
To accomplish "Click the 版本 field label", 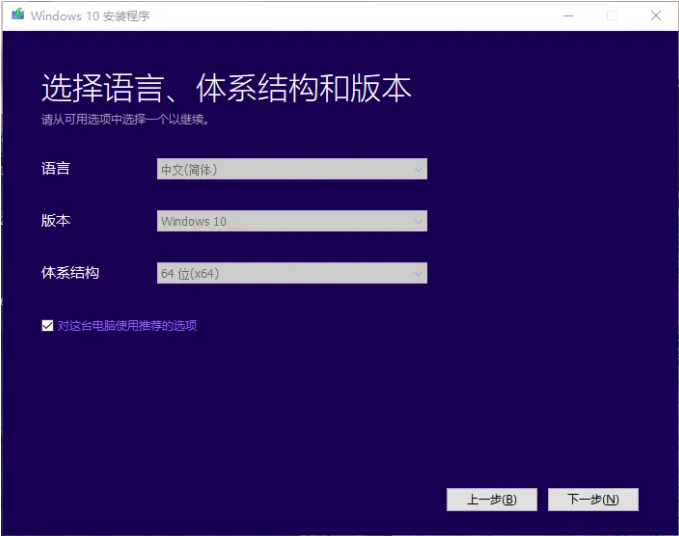I will pos(55,220).
